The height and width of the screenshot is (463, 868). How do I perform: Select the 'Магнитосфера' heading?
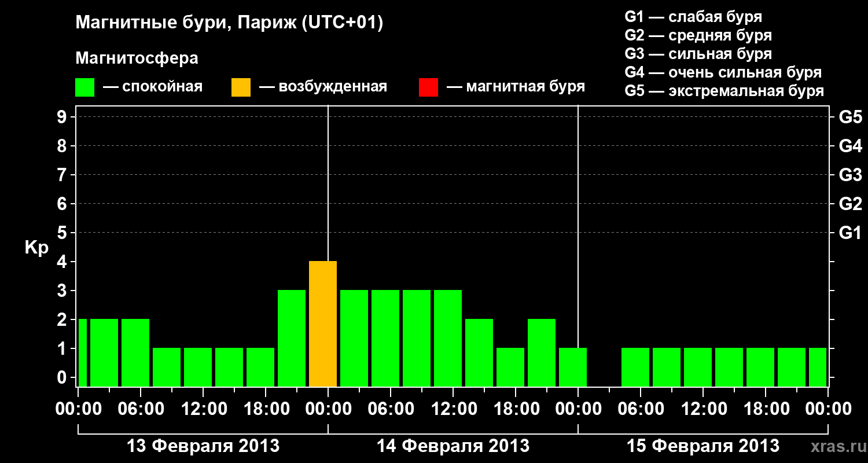click(x=137, y=58)
